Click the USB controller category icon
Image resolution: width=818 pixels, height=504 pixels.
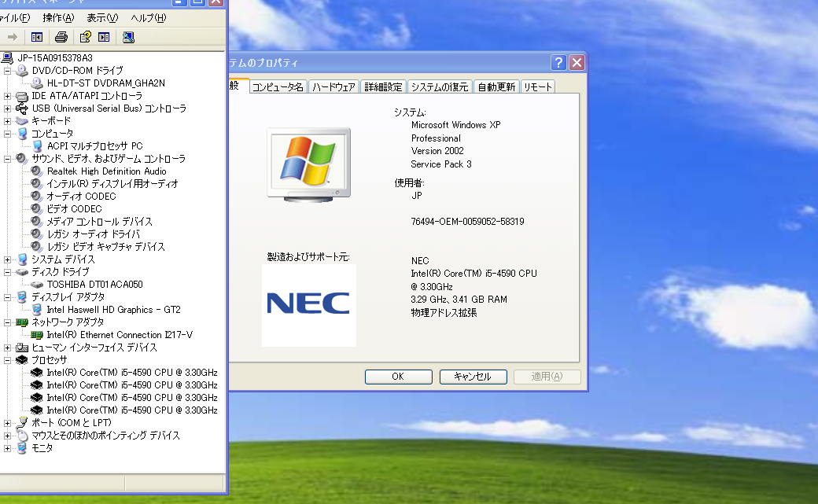tap(22, 108)
